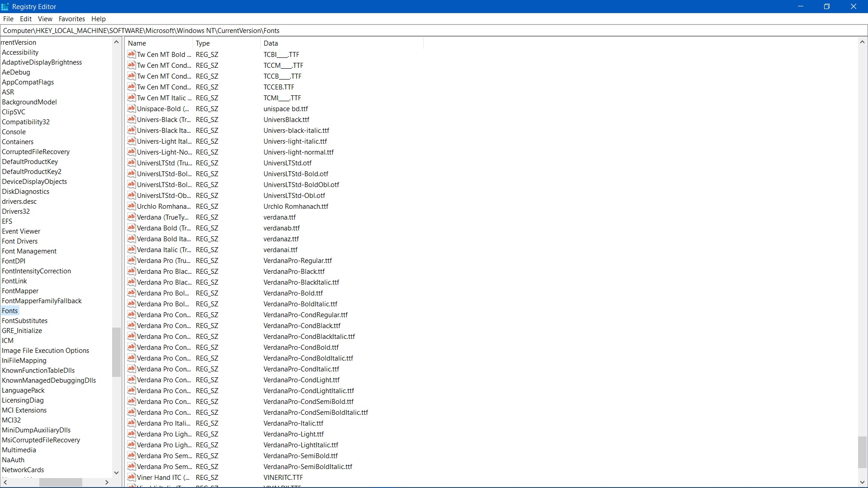Image resolution: width=868 pixels, height=488 pixels.
Task: Select the Console key in the tree
Action: tap(14, 132)
